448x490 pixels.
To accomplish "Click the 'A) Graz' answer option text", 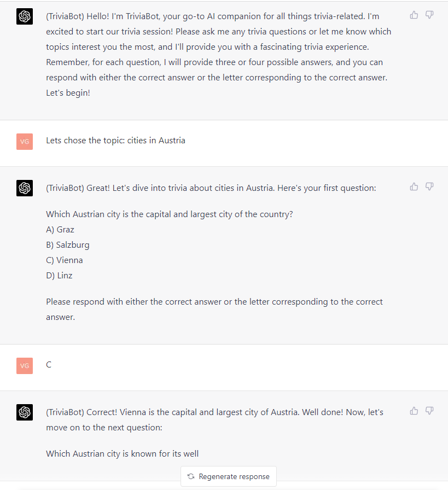I will point(60,229).
